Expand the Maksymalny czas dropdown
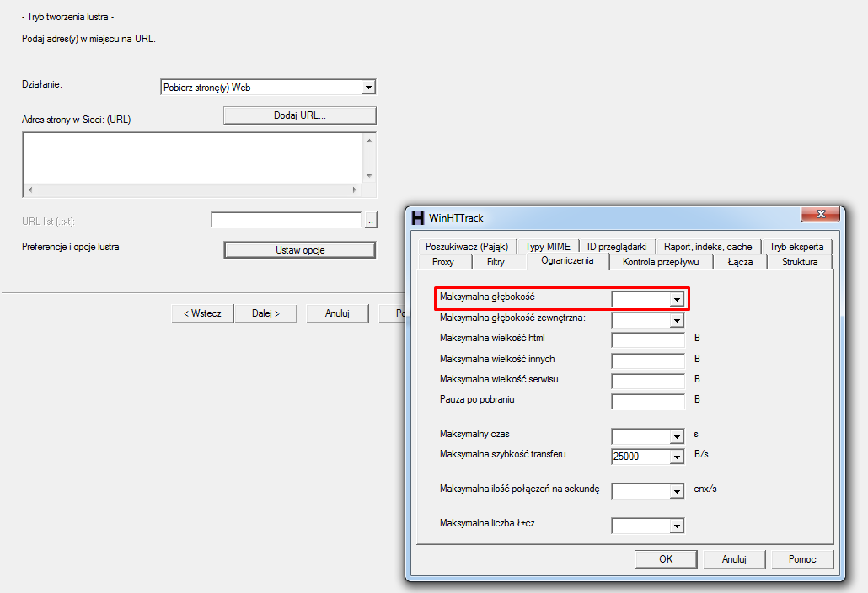Image resolution: width=868 pixels, height=593 pixels. (677, 436)
